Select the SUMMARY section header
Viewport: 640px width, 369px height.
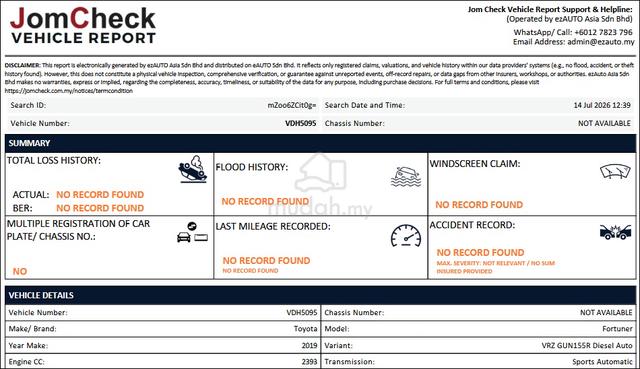click(x=320, y=143)
